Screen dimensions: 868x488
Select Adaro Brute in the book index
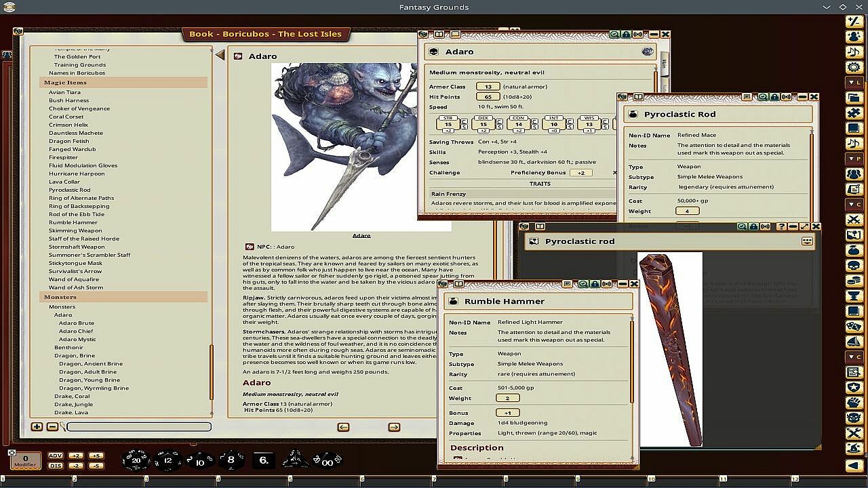tap(77, 323)
